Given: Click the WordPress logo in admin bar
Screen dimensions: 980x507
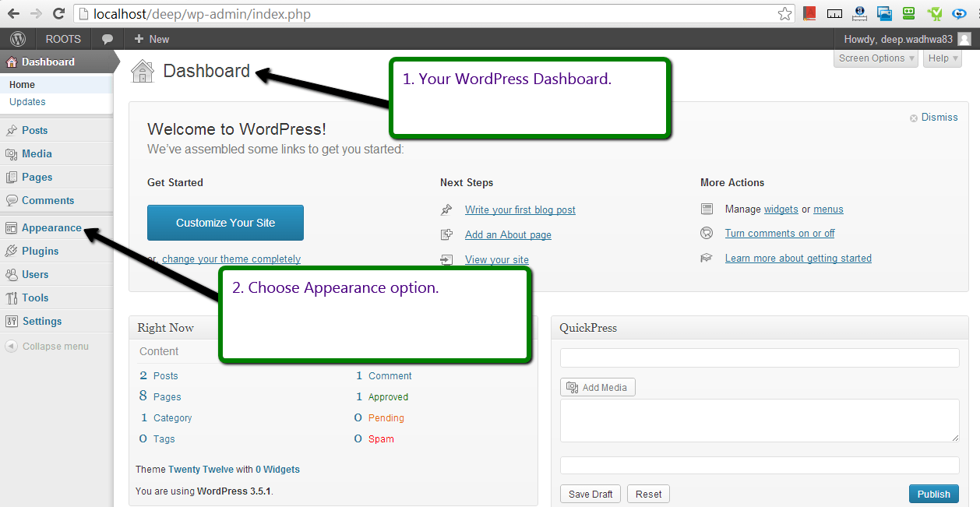Looking at the screenshot, I should tap(18, 39).
